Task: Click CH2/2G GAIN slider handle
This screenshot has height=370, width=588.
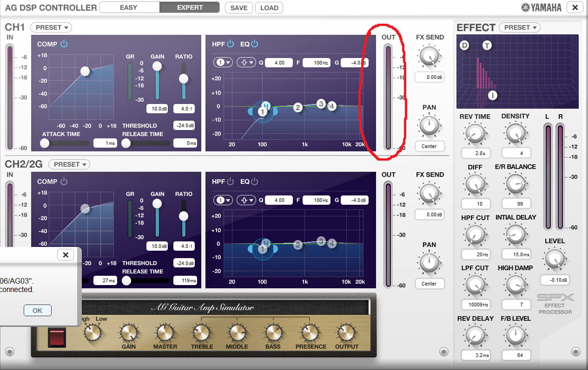Action: click(157, 204)
